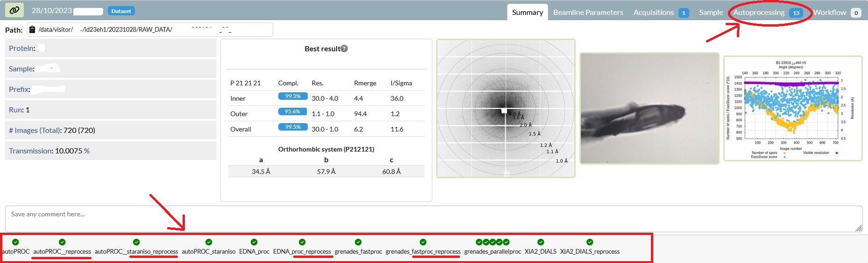Click the green check above autoPROC_staraniso
Viewport: 868px width, 263px height.
coord(209,242)
